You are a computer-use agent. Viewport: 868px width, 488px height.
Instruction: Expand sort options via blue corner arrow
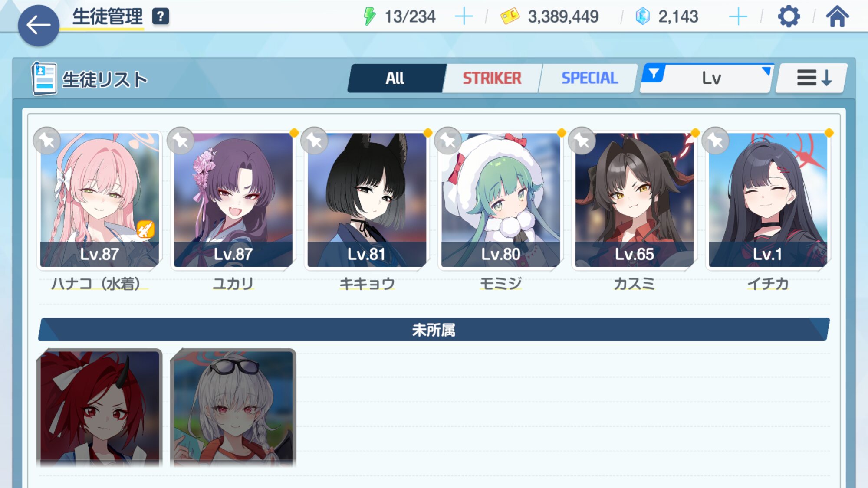(767, 71)
